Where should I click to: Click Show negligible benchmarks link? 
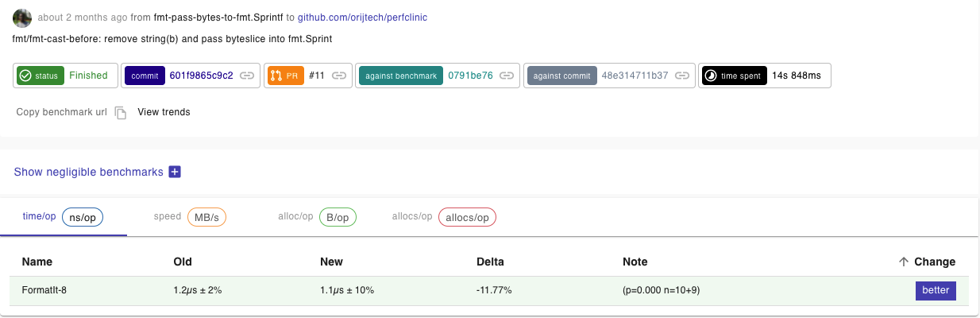(x=88, y=172)
